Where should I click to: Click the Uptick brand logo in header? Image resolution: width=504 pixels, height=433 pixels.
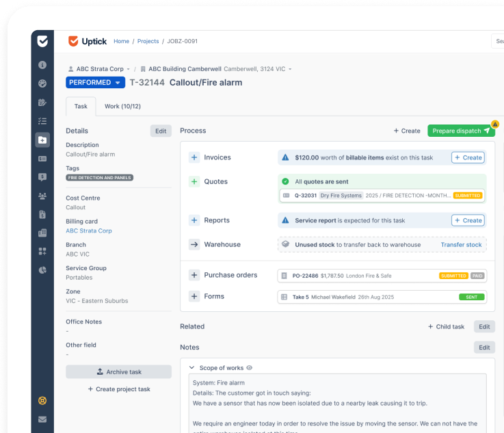(87, 41)
